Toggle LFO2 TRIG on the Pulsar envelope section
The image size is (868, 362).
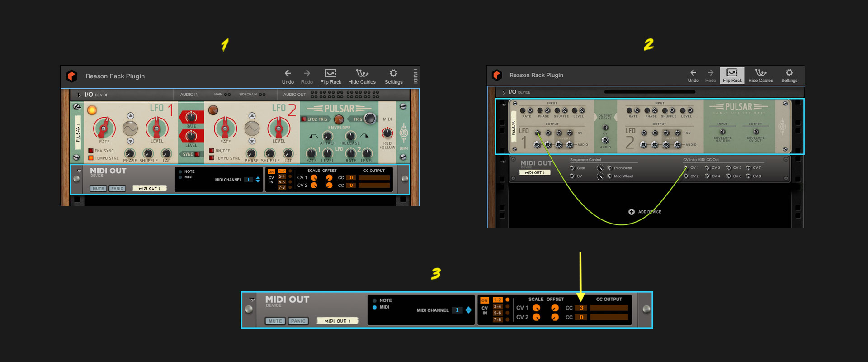point(304,119)
